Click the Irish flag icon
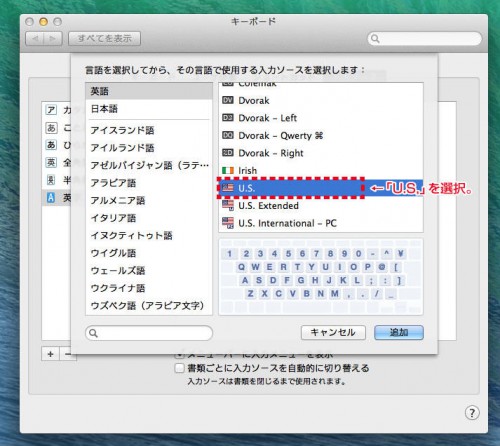 click(228, 170)
